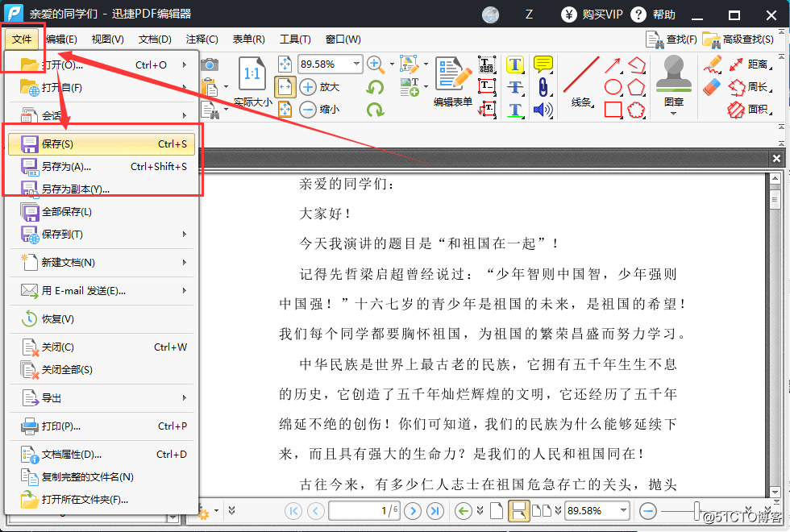Click the add image and text icon

click(x=410, y=87)
